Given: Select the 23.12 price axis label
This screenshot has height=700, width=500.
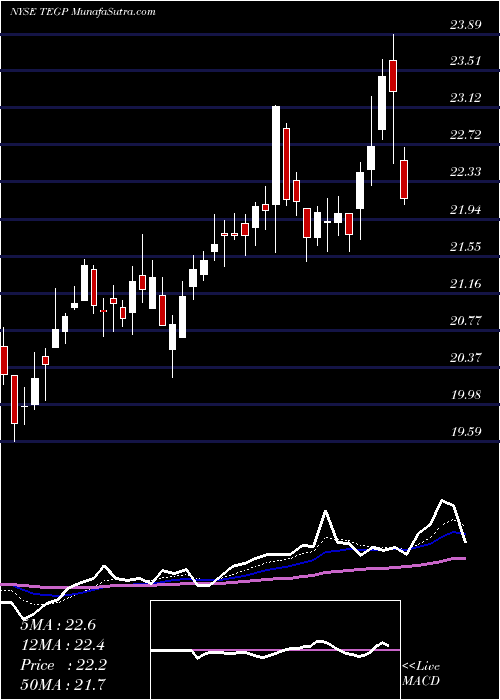Looking at the screenshot, I should pos(466,97).
